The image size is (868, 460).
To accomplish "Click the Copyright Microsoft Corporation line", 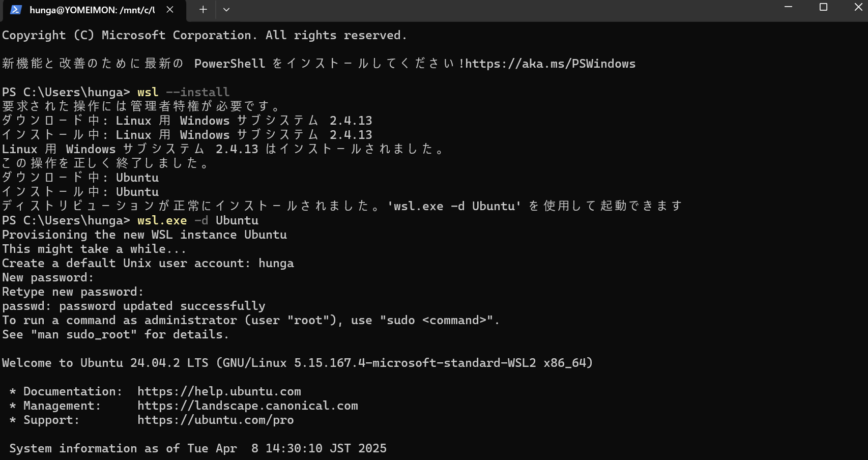I will tap(205, 35).
